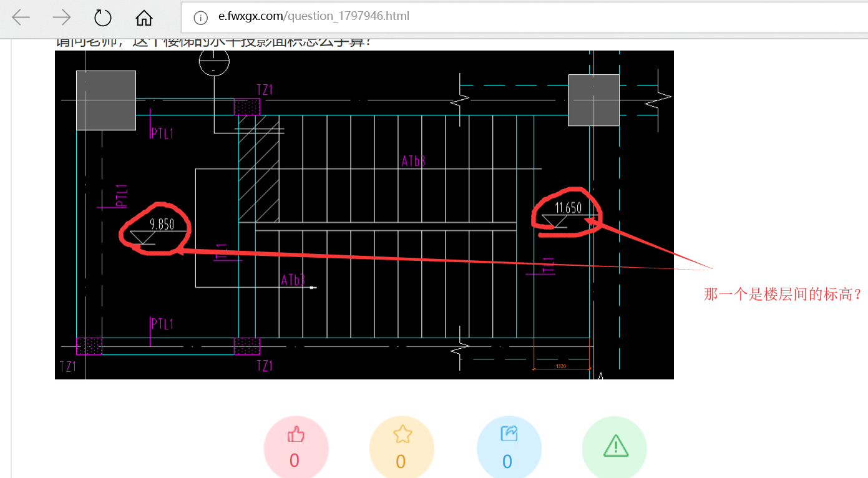
Task: Share the question with share button
Action: tap(509, 447)
